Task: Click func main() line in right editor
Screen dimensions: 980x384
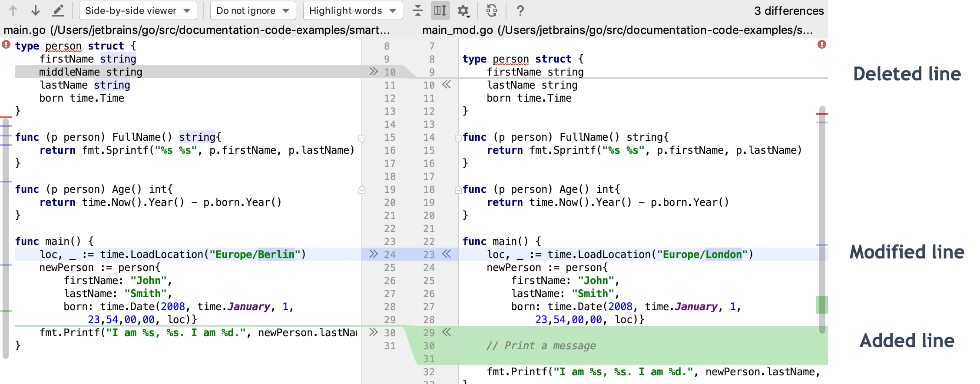Action: click(502, 242)
